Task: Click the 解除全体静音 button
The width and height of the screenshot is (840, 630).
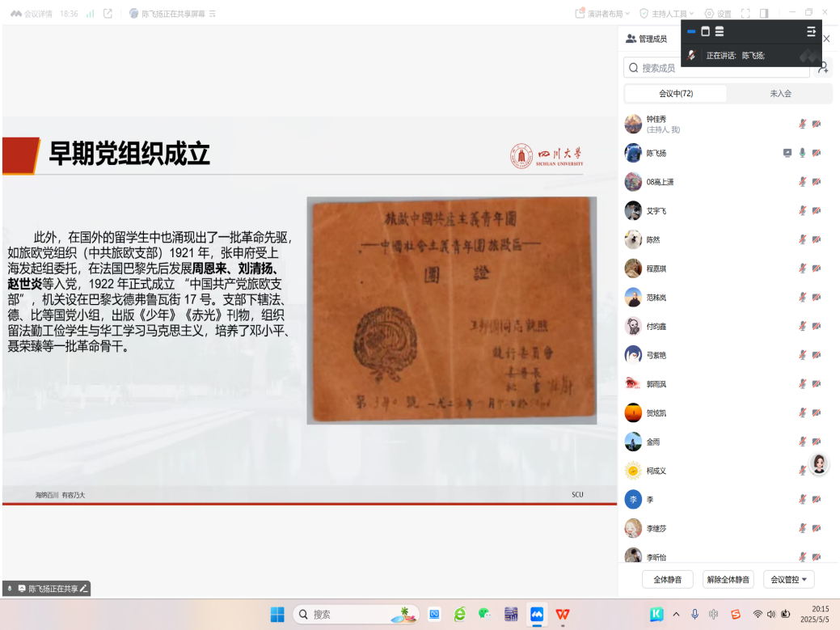Action: pyautogui.click(x=728, y=579)
